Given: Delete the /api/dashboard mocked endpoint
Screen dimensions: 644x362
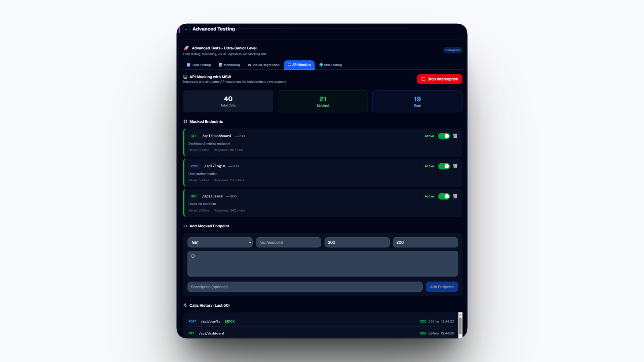Looking at the screenshot, I should tap(455, 136).
